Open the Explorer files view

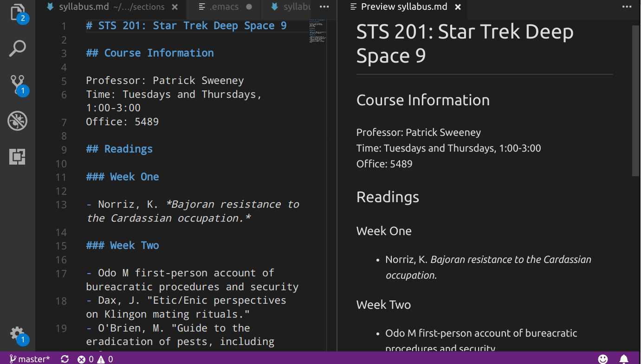click(x=18, y=13)
